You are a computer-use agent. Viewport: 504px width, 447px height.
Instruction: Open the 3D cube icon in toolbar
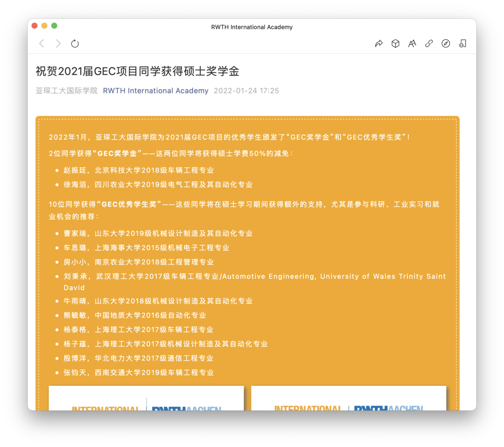[395, 43]
